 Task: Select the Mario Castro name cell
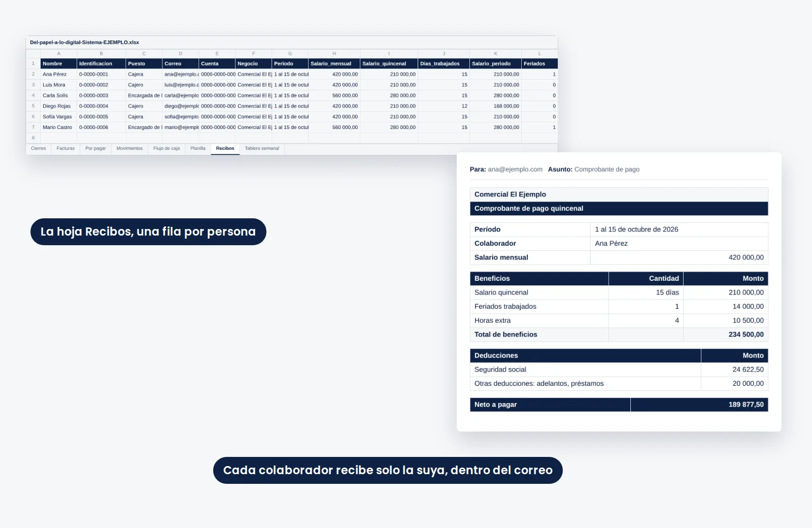pyautogui.click(x=58, y=128)
